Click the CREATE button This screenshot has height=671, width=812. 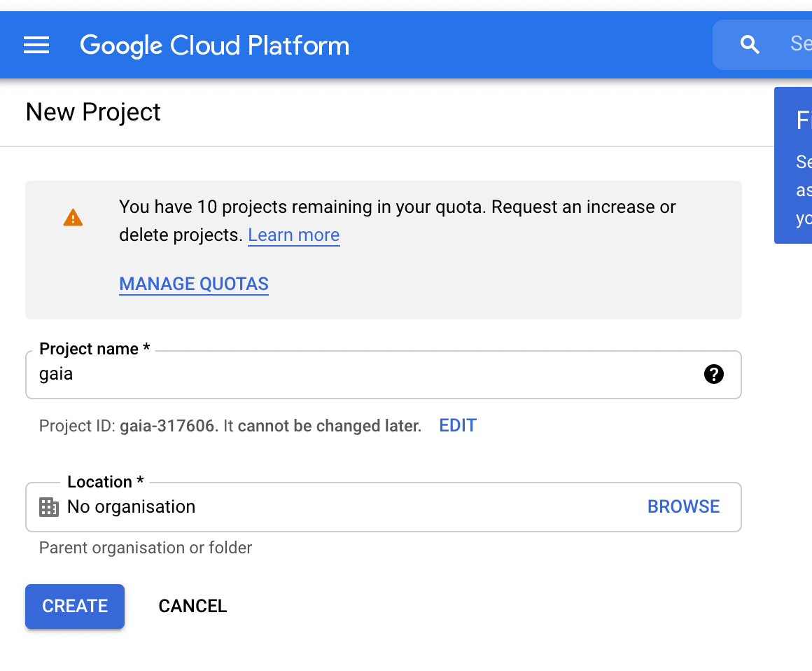[x=75, y=607]
